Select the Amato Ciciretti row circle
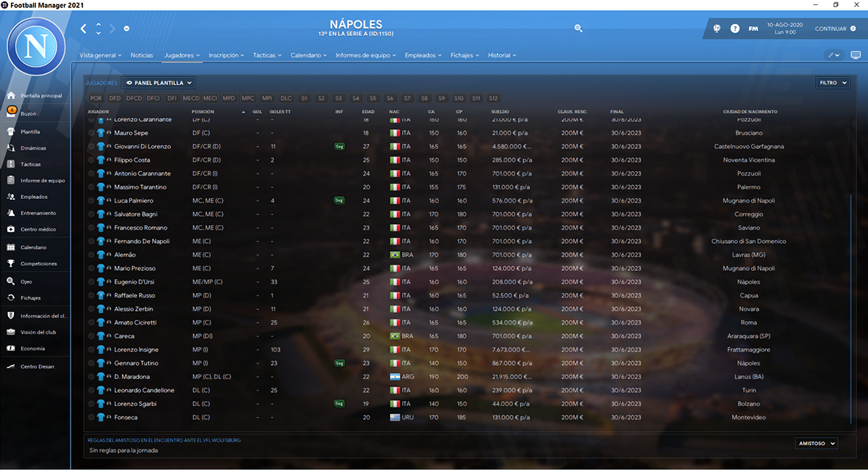868x470 pixels. pos(91,322)
